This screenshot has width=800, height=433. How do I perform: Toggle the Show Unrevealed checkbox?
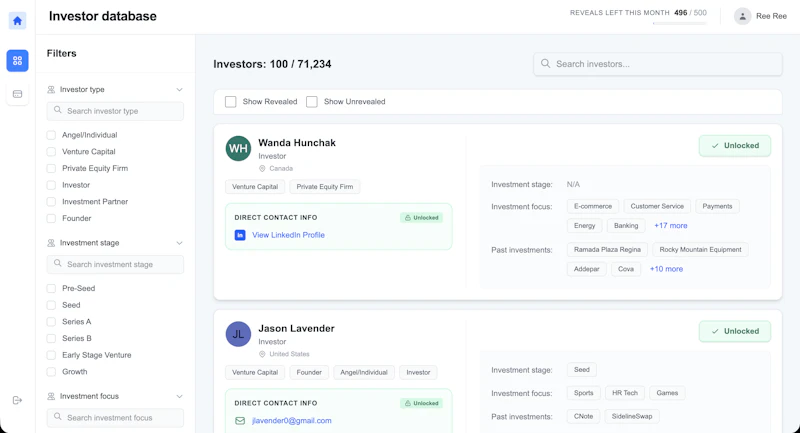[x=312, y=101]
